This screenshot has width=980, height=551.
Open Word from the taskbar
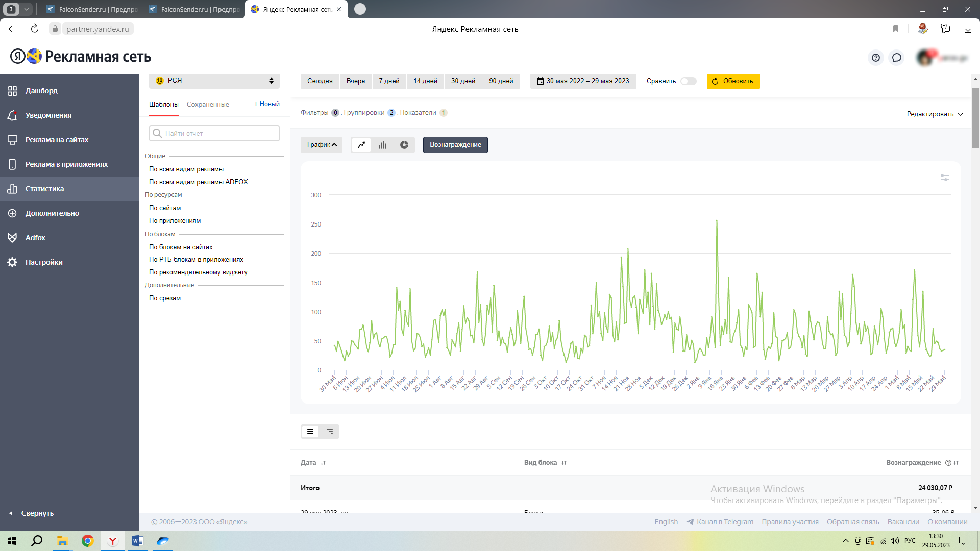click(137, 541)
